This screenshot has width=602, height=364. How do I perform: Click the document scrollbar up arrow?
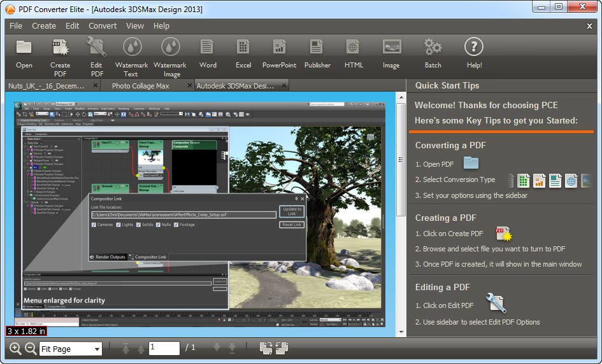click(x=401, y=97)
